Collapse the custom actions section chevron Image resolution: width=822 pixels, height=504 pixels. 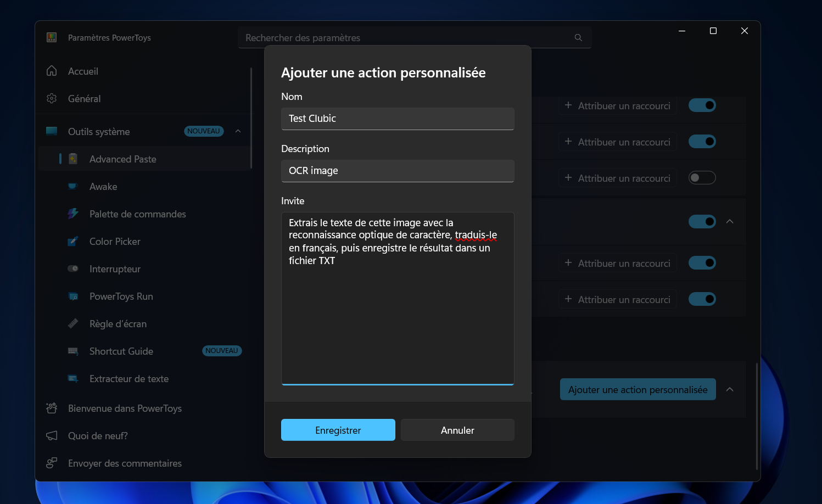click(730, 389)
